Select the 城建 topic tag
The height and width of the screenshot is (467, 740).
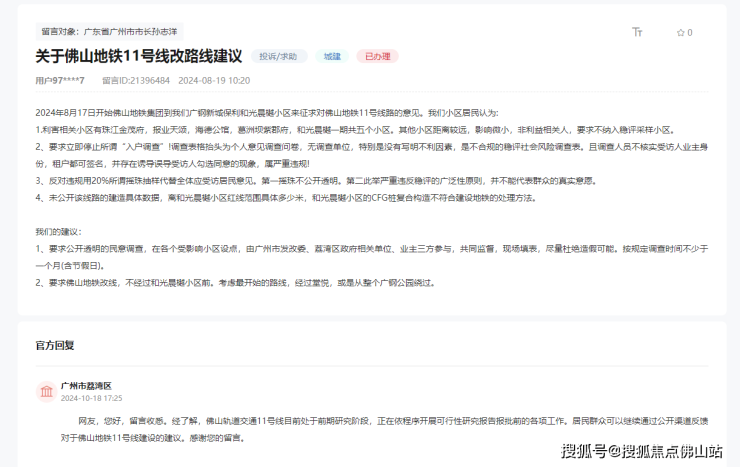click(x=332, y=57)
